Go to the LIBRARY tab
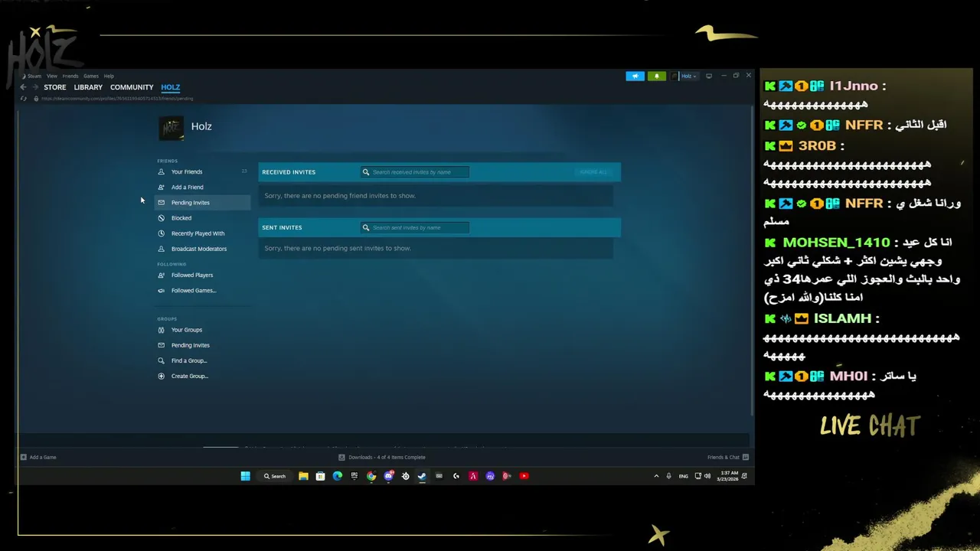Screen dimensions: 980x551 [x=88, y=87]
